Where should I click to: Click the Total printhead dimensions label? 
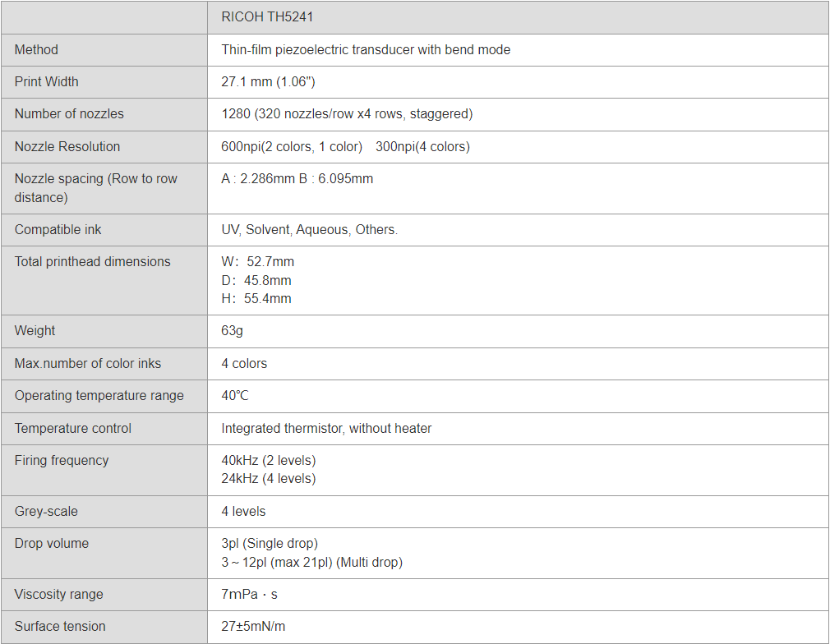pyautogui.click(x=92, y=262)
